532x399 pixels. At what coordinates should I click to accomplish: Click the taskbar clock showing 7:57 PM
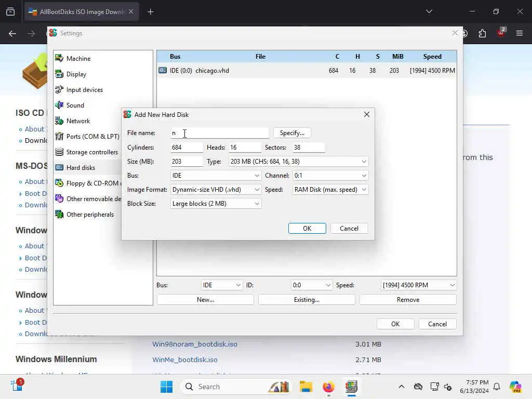(474, 387)
